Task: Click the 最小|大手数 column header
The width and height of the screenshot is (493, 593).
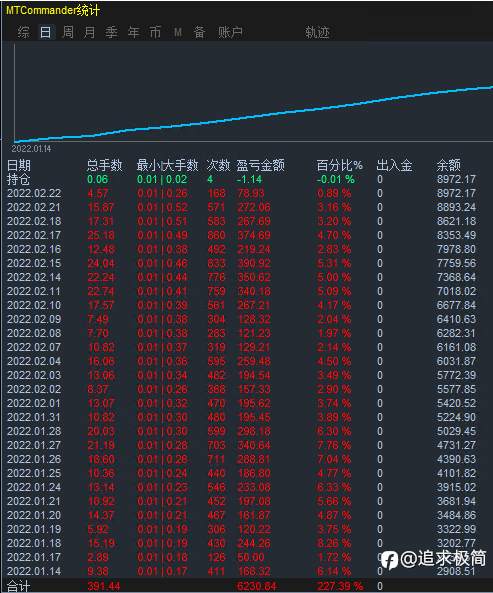Action: click(x=167, y=165)
